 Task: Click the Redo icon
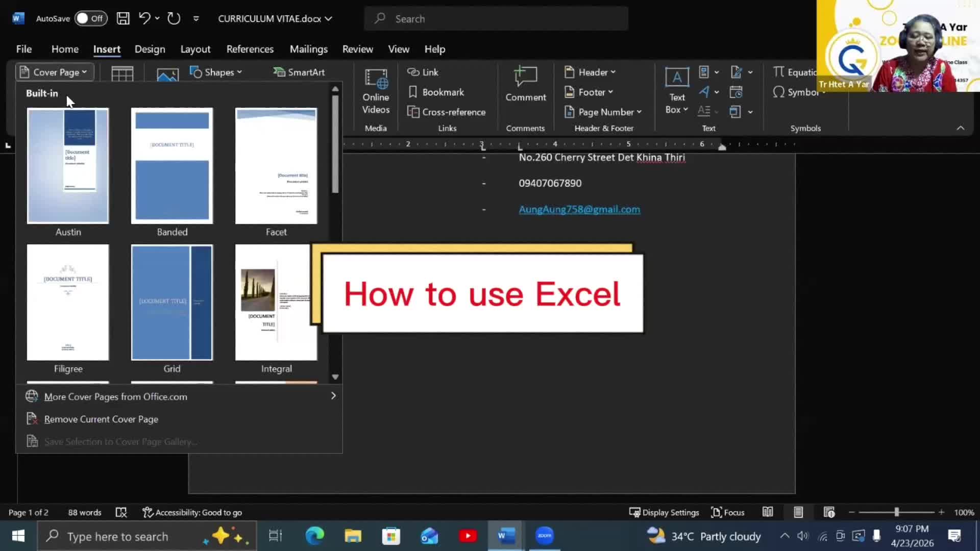coord(174,18)
